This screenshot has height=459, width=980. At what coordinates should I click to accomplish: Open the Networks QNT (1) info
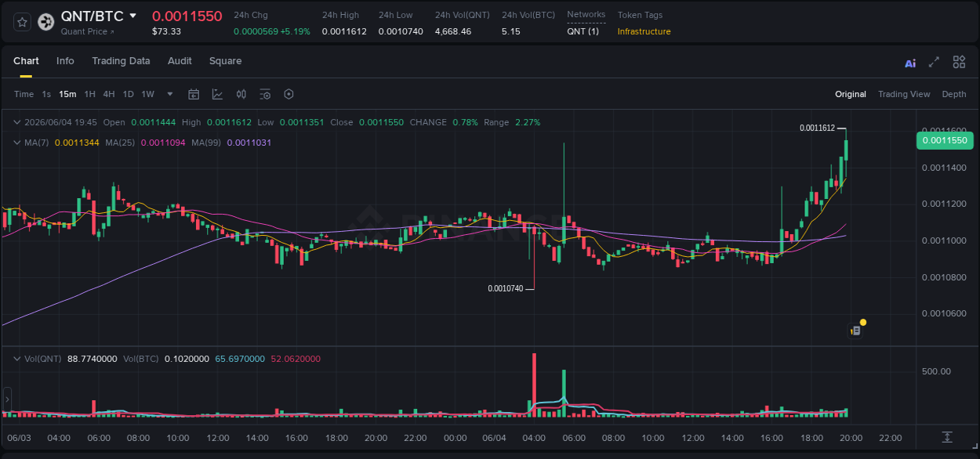pos(583,31)
